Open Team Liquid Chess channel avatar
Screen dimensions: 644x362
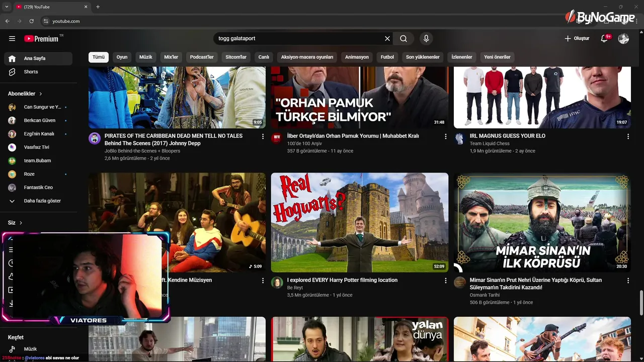pos(460,139)
